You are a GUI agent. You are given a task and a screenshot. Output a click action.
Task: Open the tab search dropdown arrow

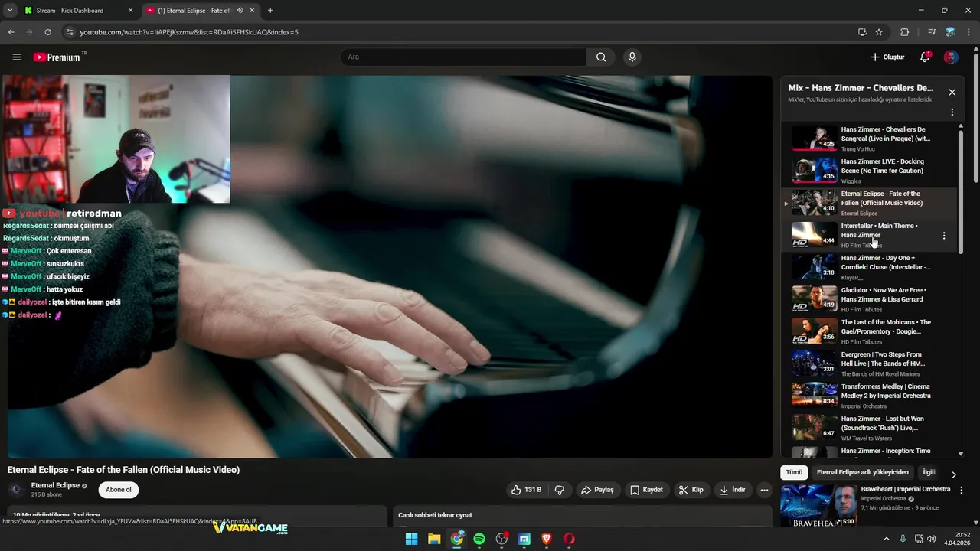pyautogui.click(x=9, y=11)
